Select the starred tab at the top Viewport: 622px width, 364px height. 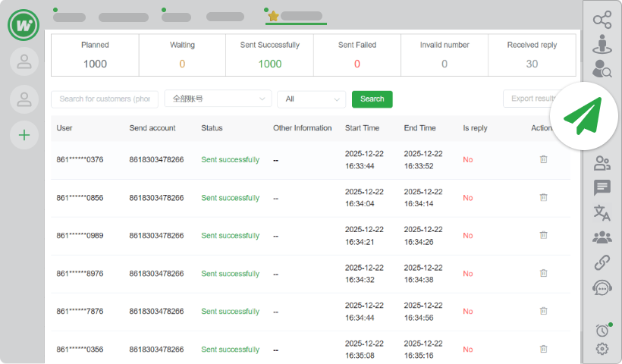[x=296, y=16]
